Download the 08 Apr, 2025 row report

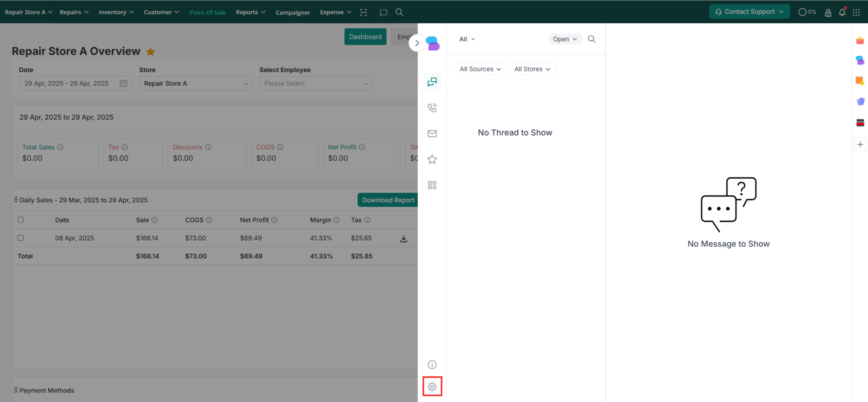point(403,239)
